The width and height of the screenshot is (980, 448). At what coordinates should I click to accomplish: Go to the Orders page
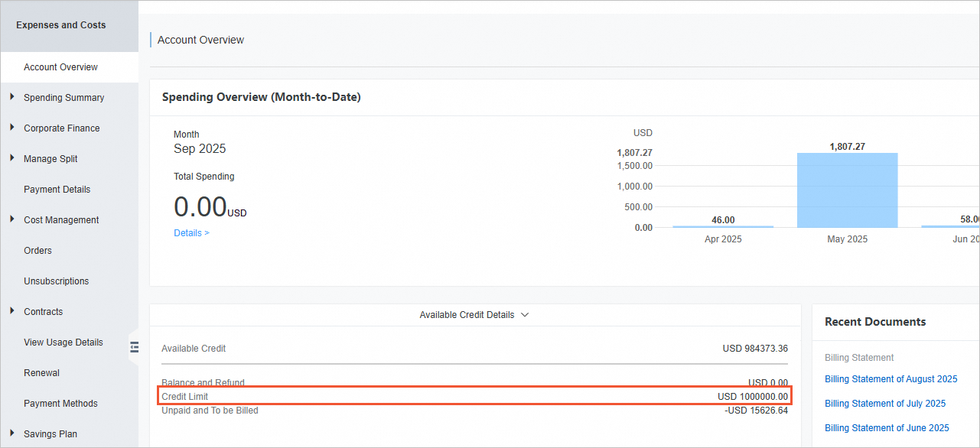pyautogui.click(x=37, y=251)
